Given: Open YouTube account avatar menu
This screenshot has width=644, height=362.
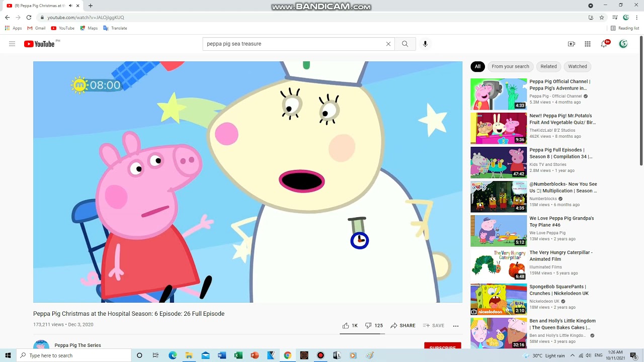Looking at the screenshot, I should point(623,44).
